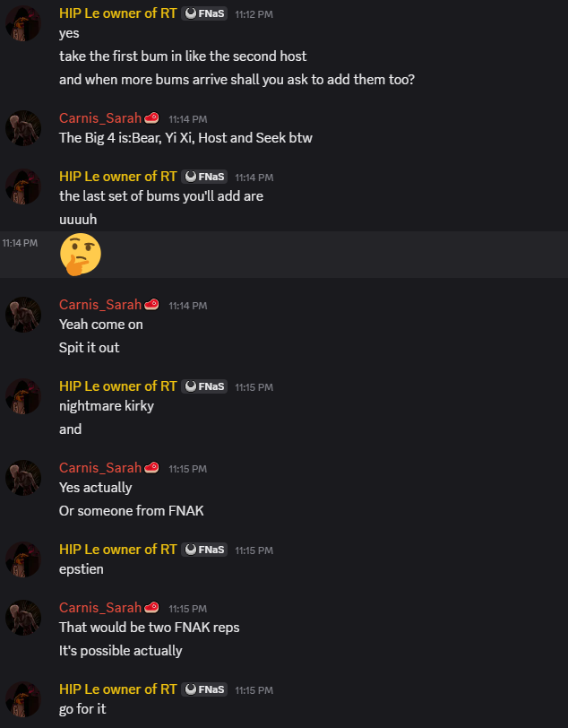Open avatar next to "That would be two FNAK reps"
The image size is (568, 728).
[x=23, y=618]
